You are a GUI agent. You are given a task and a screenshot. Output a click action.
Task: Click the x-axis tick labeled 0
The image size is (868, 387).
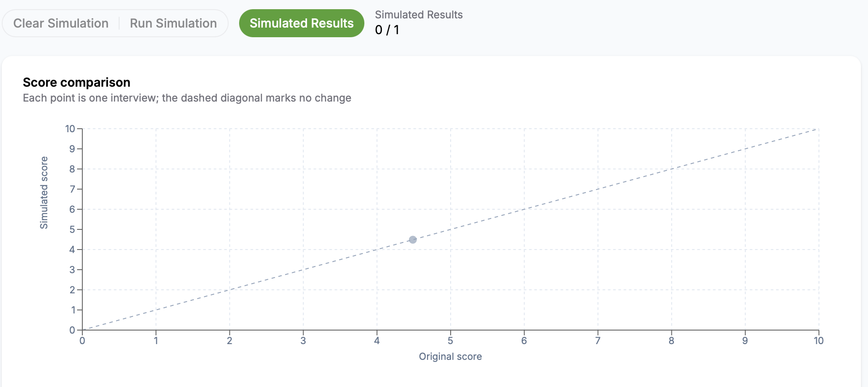pyautogui.click(x=82, y=341)
